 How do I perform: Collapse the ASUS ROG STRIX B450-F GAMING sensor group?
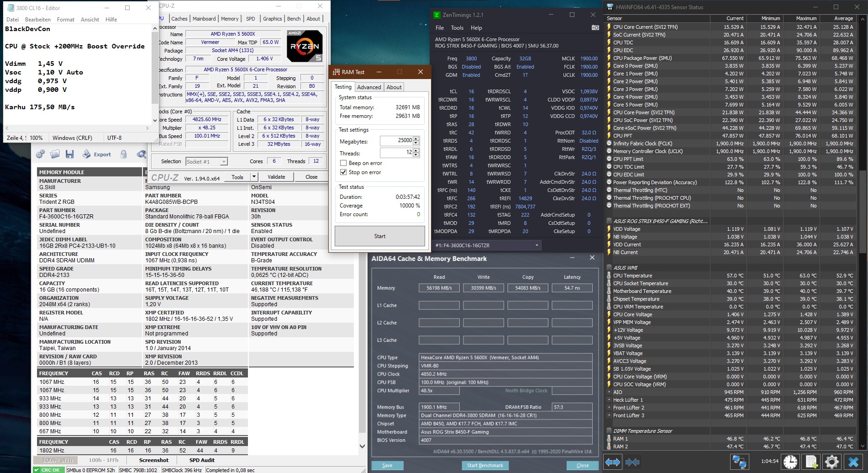click(x=609, y=221)
